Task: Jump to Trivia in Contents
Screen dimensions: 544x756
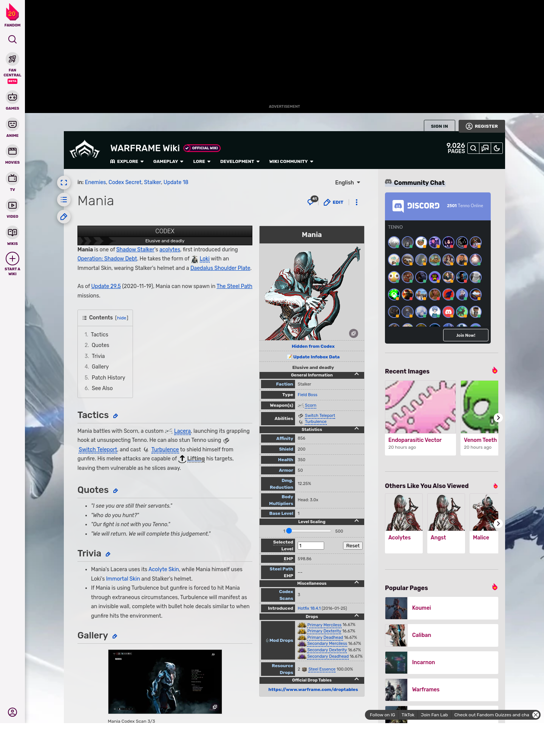Action: [98, 356]
